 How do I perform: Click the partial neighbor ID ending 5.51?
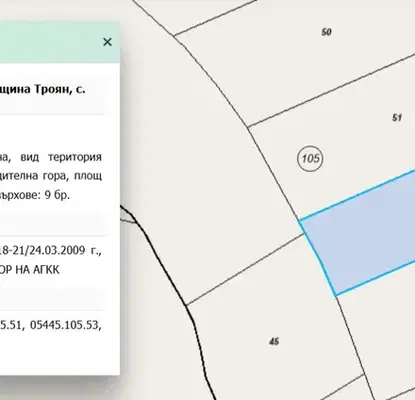pos(11,325)
